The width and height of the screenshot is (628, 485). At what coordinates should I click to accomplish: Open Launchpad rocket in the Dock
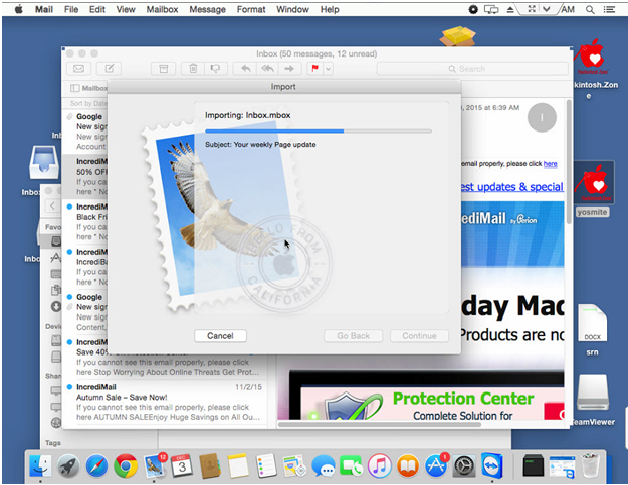pos(68,466)
